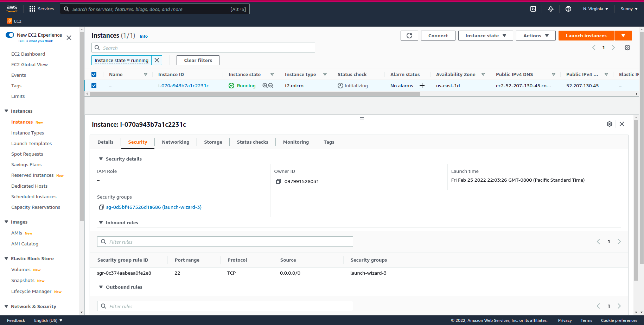Click the instances table horizontal scrollbar
Image resolution: width=644 pixels, height=325 pixels.
coord(255,94)
